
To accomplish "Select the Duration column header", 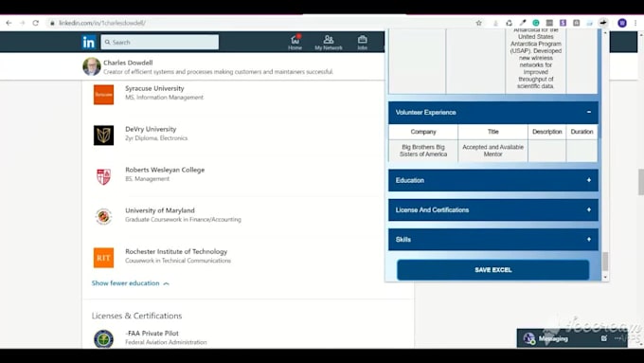I will [582, 132].
